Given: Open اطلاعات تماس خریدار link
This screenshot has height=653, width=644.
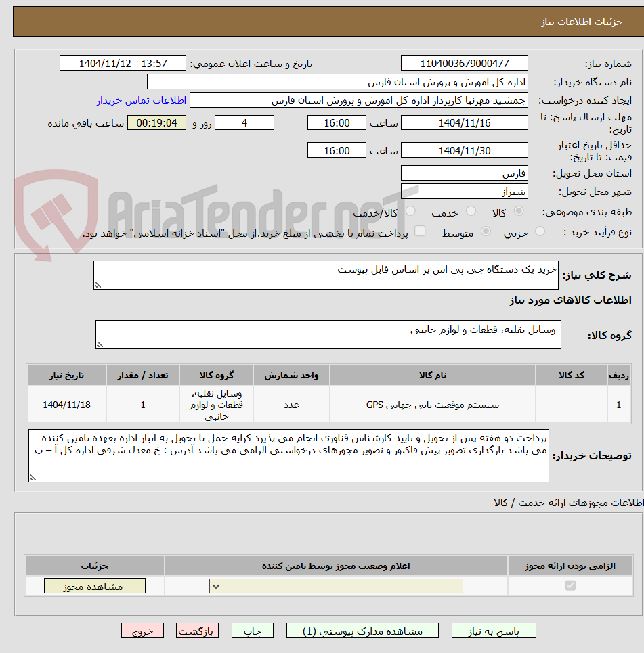Looking at the screenshot, I should coord(142,100).
